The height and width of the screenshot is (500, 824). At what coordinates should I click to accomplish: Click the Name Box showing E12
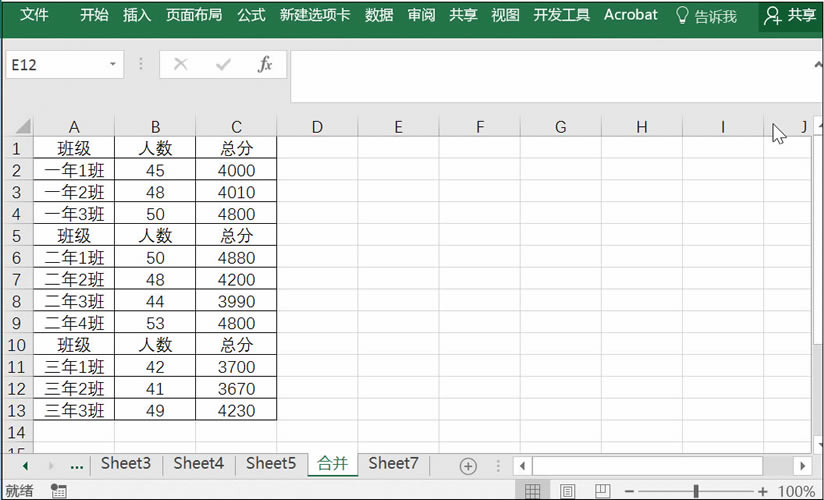[x=57, y=65]
